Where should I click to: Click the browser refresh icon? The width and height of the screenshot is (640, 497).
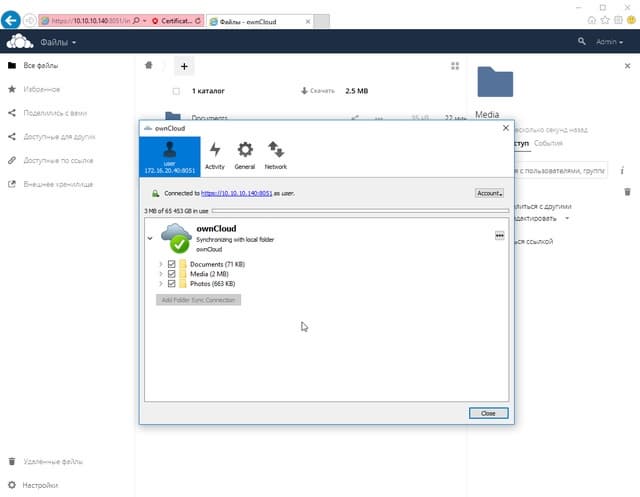(x=198, y=21)
